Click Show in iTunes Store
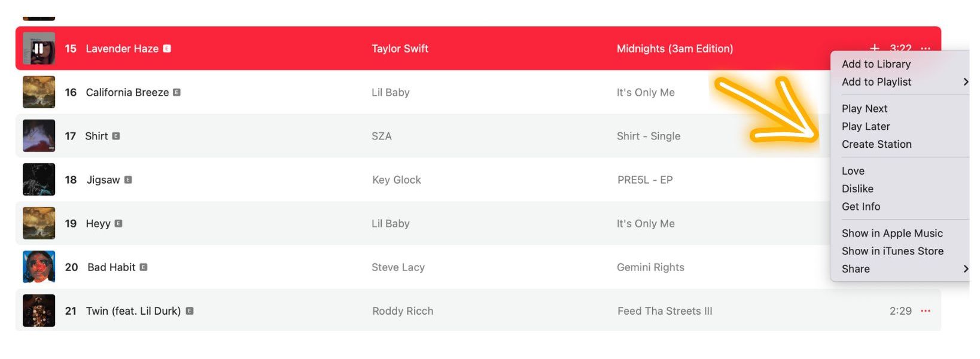 pos(892,251)
